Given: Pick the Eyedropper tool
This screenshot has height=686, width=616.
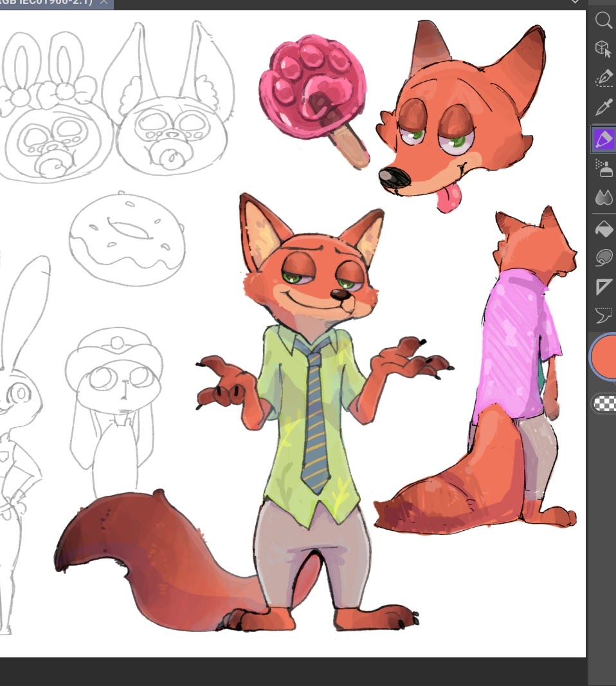Looking at the screenshot, I should click(x=604, y=107).
